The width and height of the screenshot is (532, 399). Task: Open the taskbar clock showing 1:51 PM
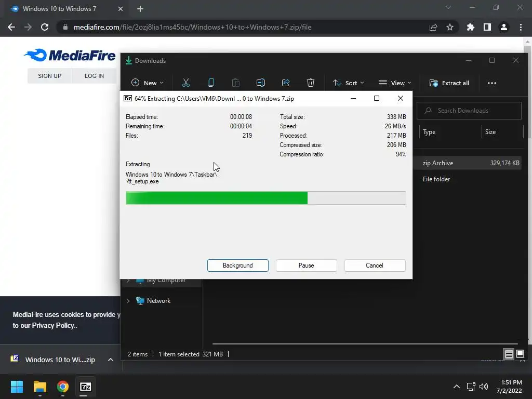(x=510, y=387)
